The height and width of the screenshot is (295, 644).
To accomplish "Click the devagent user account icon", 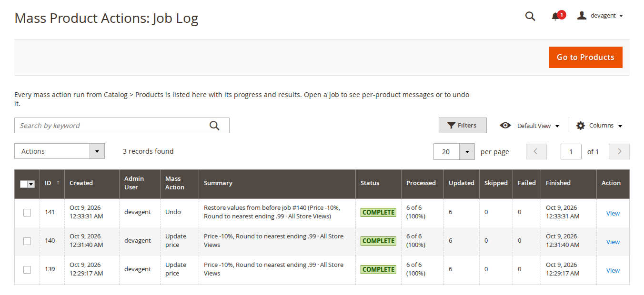I will 582,16.
